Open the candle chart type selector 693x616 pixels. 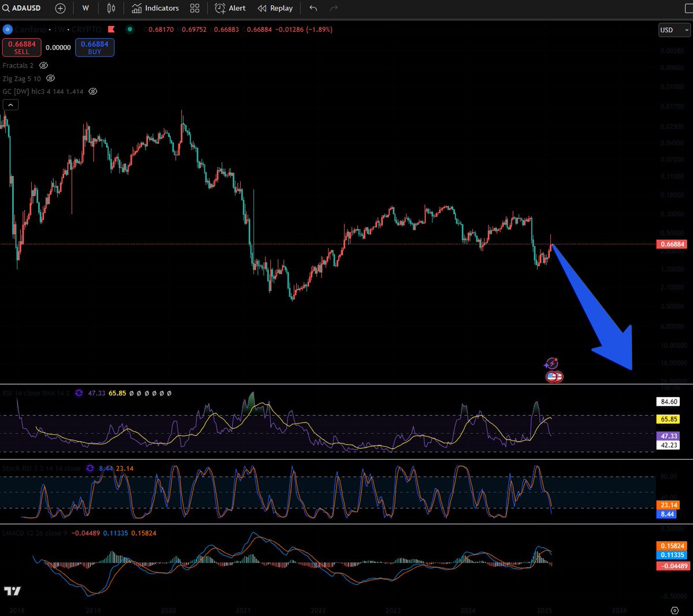click(x=111, y=8)
